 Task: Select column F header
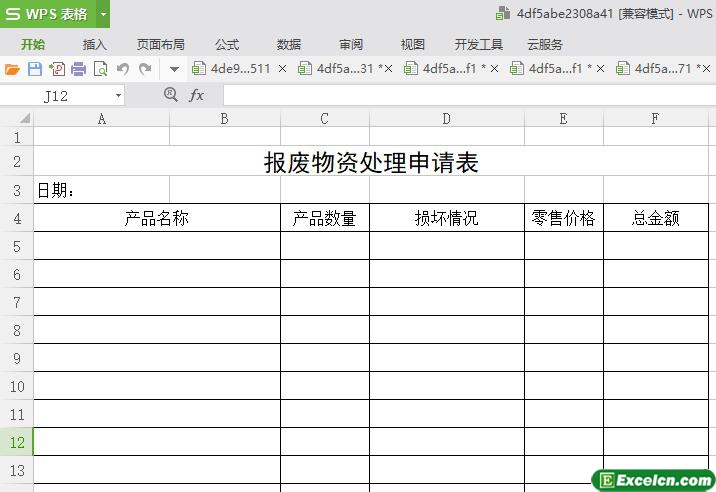click(x=655, y=119)
